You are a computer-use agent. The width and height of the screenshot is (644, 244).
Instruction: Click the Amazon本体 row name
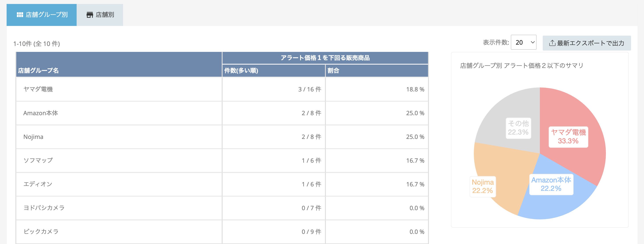coord(41,113)
